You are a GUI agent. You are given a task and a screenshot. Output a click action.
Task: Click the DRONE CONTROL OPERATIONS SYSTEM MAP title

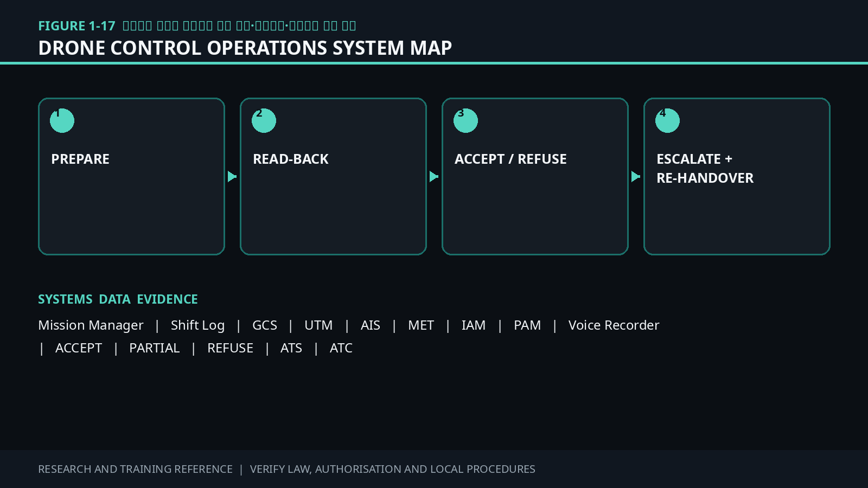tap(245, 48)
